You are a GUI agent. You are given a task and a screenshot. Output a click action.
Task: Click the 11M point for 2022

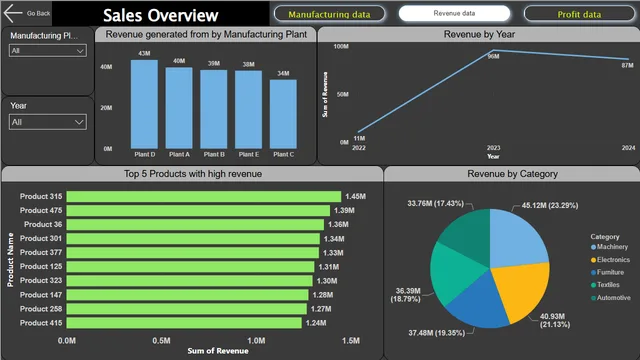(359, 132)
